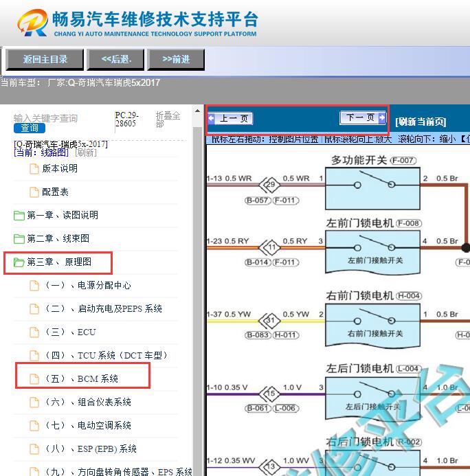Open （九）、方向盘转角传感器、EPS系统 page
Image resolution: width=470 pixels, height=476 pixels.
(x=118, y=471)
